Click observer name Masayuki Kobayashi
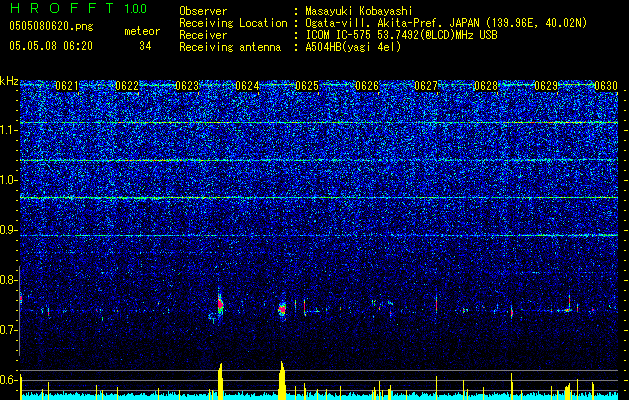629x400 pixels. 358,11
